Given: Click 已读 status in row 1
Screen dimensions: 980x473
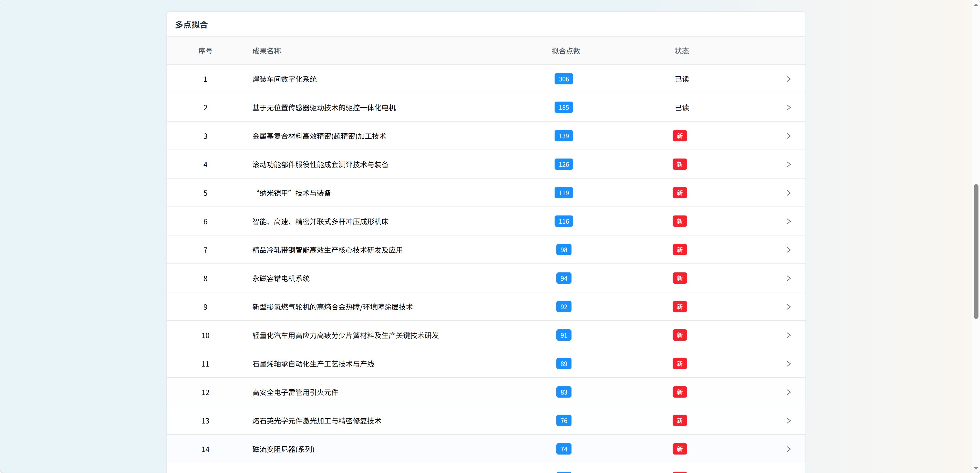Looking at the screenshot, I should (682, 79).
